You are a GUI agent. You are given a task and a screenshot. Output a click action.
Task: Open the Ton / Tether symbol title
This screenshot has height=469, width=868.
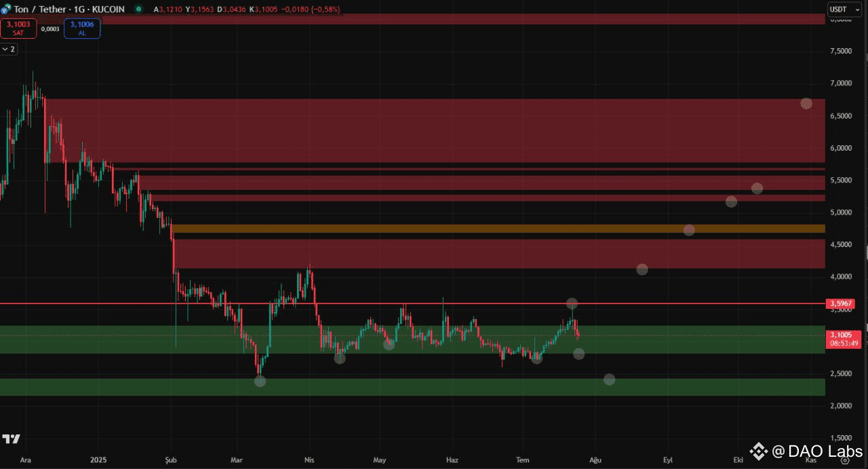71,10
